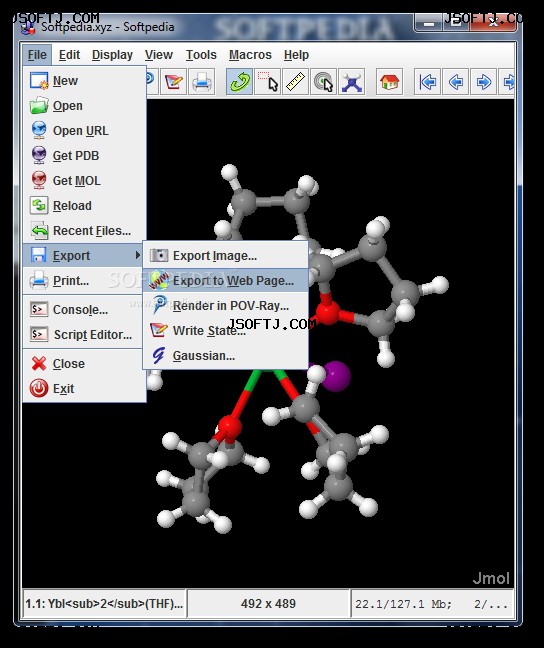Choose Close in the File menu
The image size is (544, 648).
pos(85,364)
